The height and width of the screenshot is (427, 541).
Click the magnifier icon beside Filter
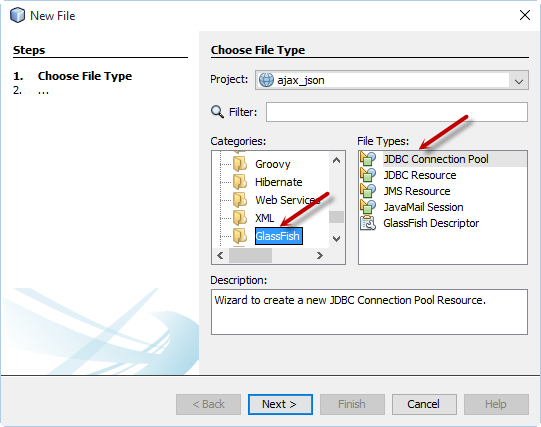(x=217, y=112)
